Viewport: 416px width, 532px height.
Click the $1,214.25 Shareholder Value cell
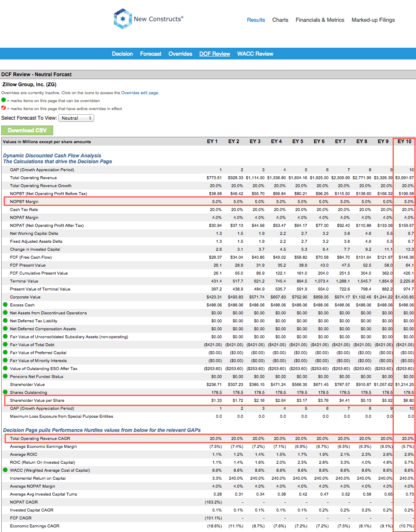point(405,385)
